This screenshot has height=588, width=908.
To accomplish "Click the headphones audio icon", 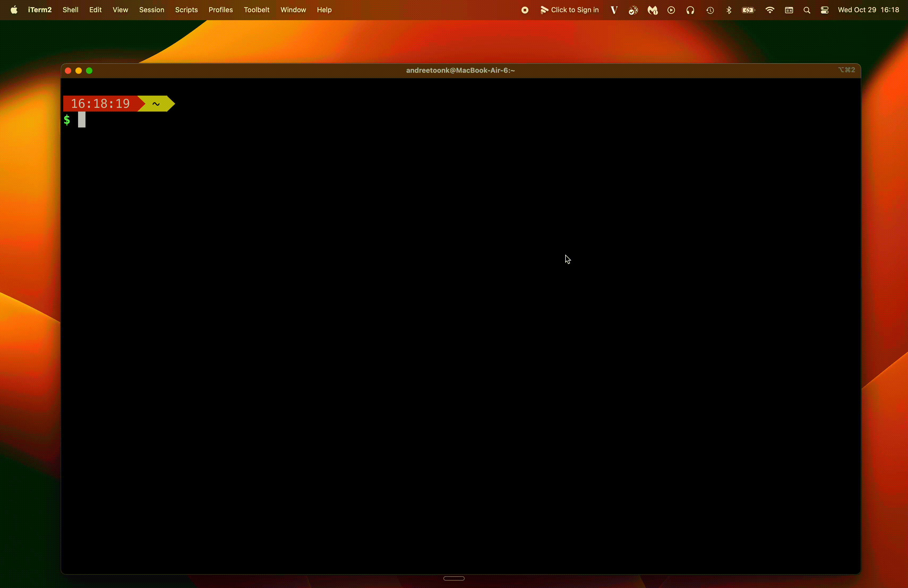I will point(690,10).
